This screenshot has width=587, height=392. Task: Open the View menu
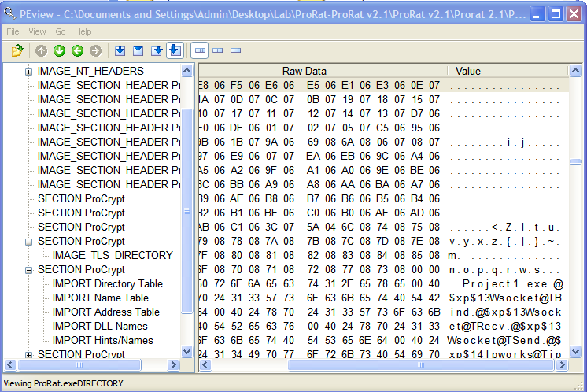point(37,31)
